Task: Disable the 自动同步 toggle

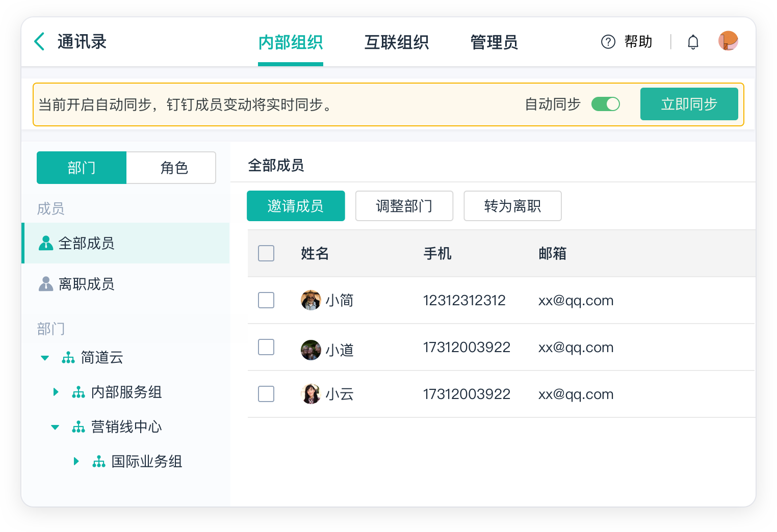Action: (x=606, y=104)
